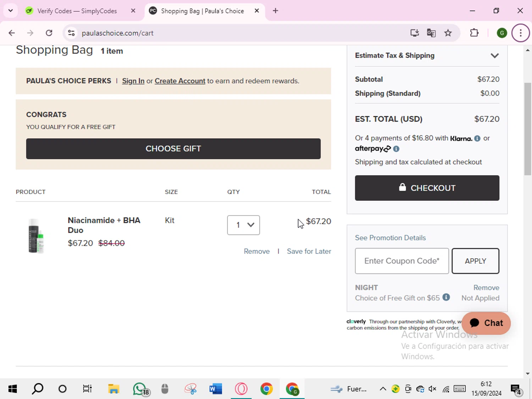Click the Klarna info icon
This screenshot has height=399, width=532.
click(x=477, y=138)
